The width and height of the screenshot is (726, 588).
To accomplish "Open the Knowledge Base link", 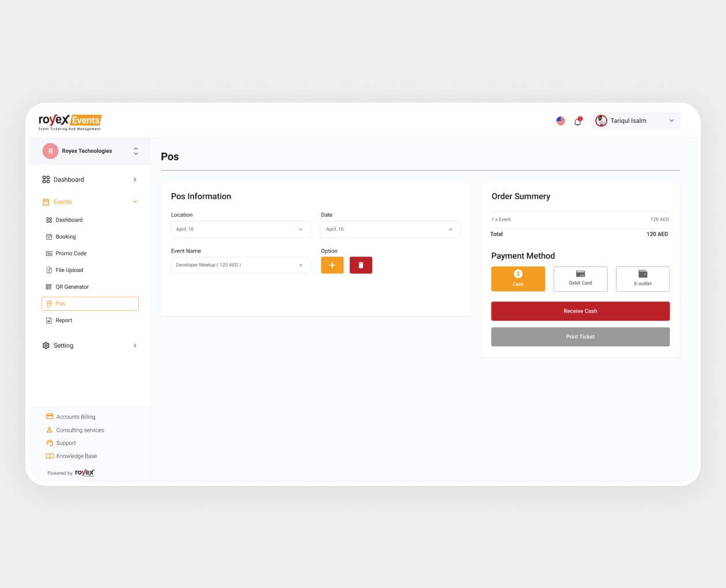I will 76,457.
